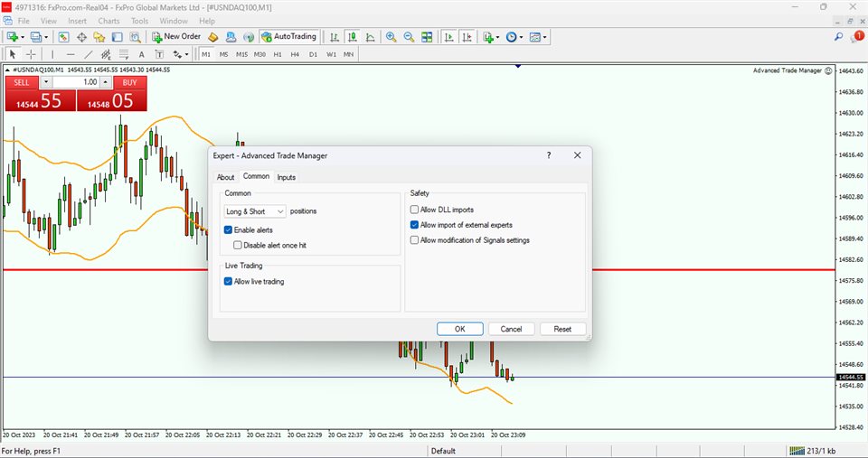Viewport: 868px width, 458px height.
Task: Check Allow modification of Signals settings
Action: [x=414, y=240]
